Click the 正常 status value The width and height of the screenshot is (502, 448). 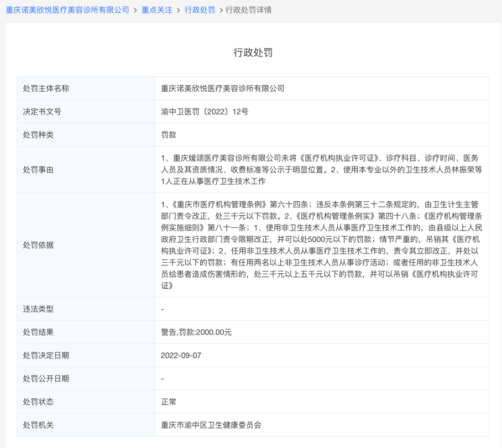point(169,402)
